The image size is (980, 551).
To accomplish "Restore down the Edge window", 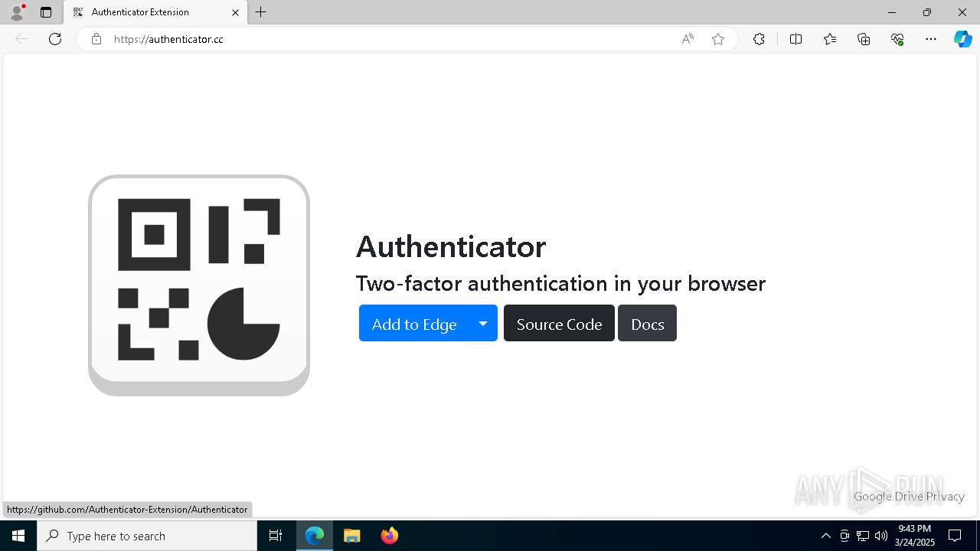I will coord(926,12).
